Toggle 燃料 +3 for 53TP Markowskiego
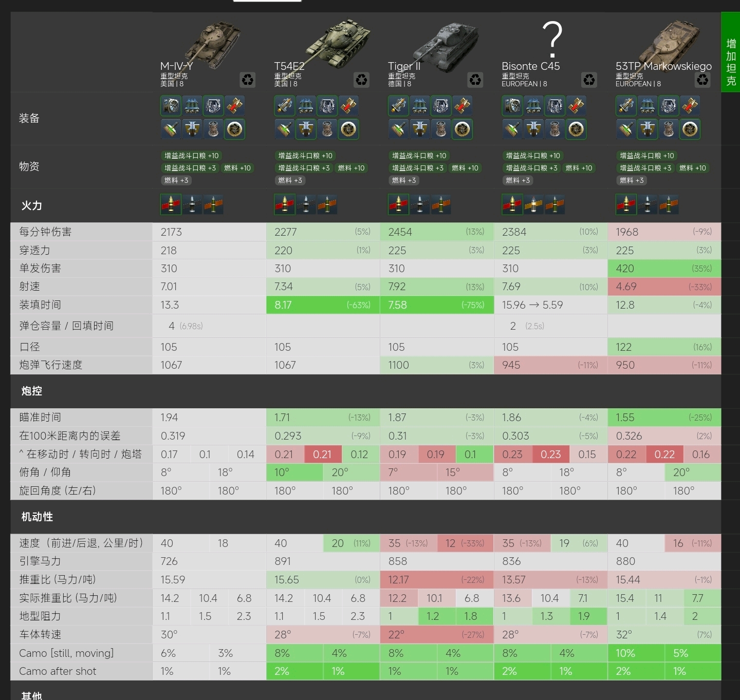 (x=632, y=180)
